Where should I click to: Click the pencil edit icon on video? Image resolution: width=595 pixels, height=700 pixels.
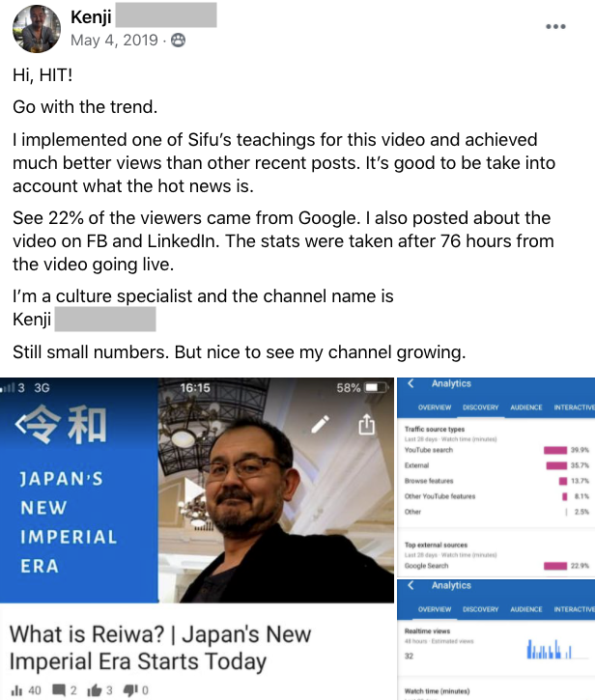(321, 425)
